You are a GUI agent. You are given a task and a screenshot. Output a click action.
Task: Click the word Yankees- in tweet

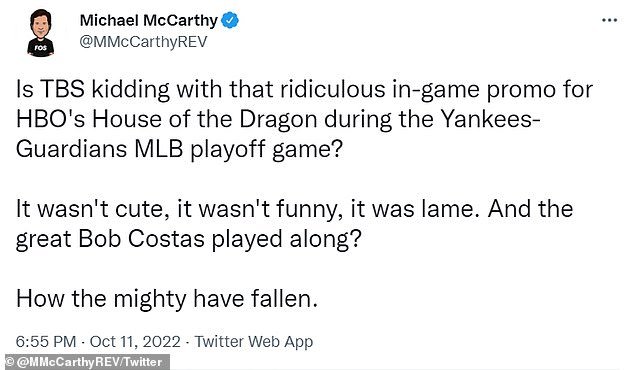coord(490,119)
